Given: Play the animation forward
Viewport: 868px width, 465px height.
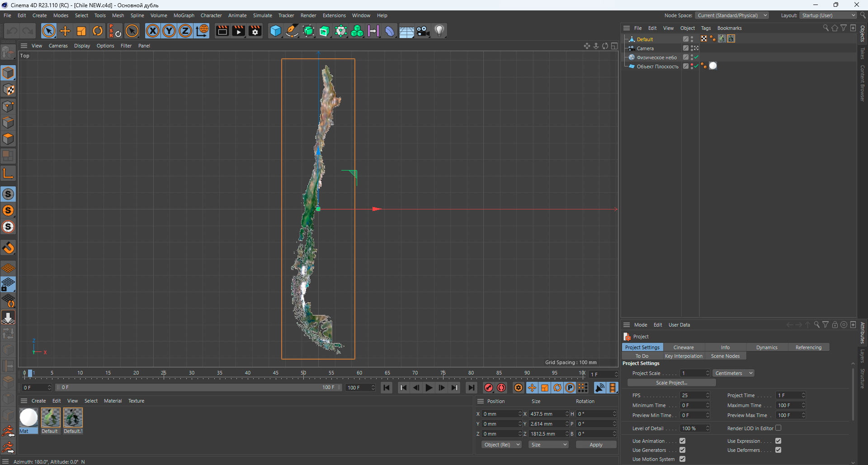Looking at the screenshot, I should coord(429,388).
